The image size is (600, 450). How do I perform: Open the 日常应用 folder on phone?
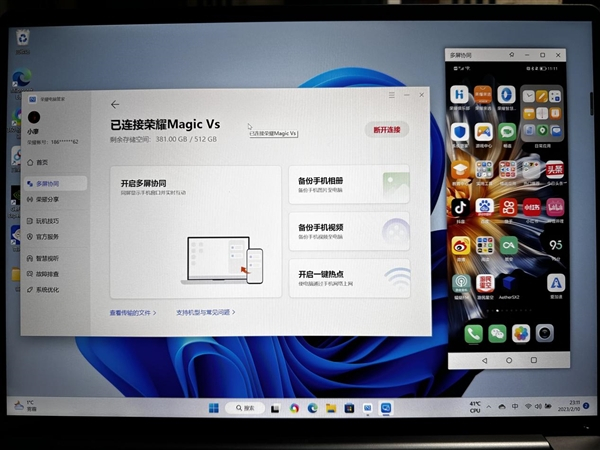point(542,115)
